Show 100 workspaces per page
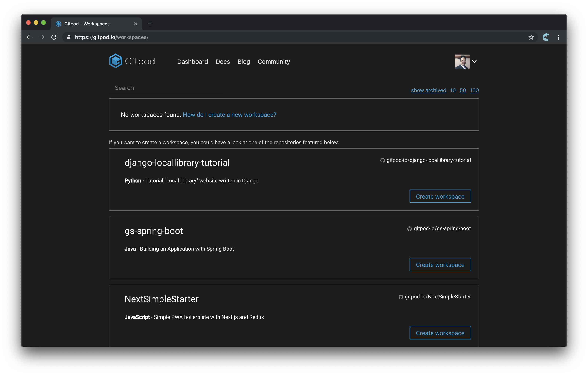Screen dimensions: 588x375 point(474,90)
